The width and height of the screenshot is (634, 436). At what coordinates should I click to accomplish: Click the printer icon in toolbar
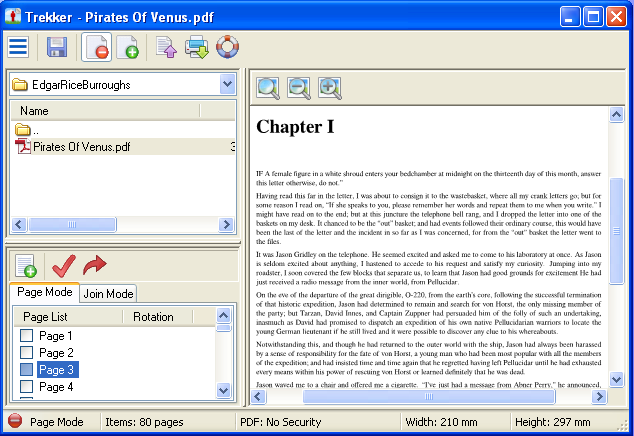pos(197,47)
